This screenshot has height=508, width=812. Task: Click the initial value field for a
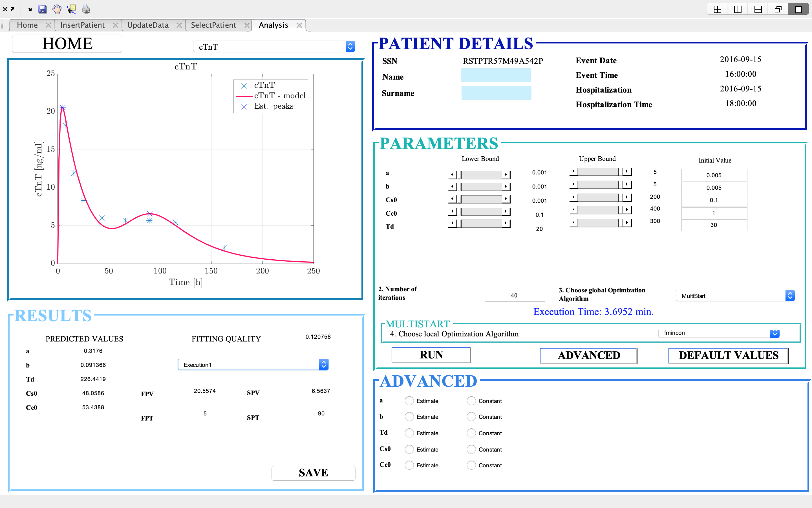click(714, 175)
